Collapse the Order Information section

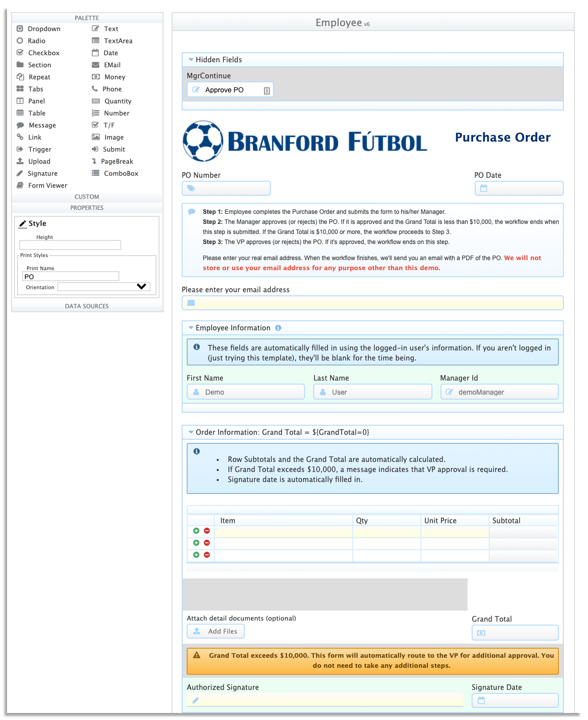191,432
